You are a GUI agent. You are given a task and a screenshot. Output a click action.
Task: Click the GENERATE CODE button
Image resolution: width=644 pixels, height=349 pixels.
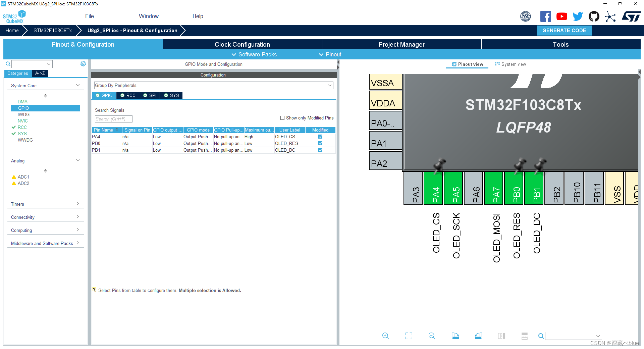(x=564, y=30)
